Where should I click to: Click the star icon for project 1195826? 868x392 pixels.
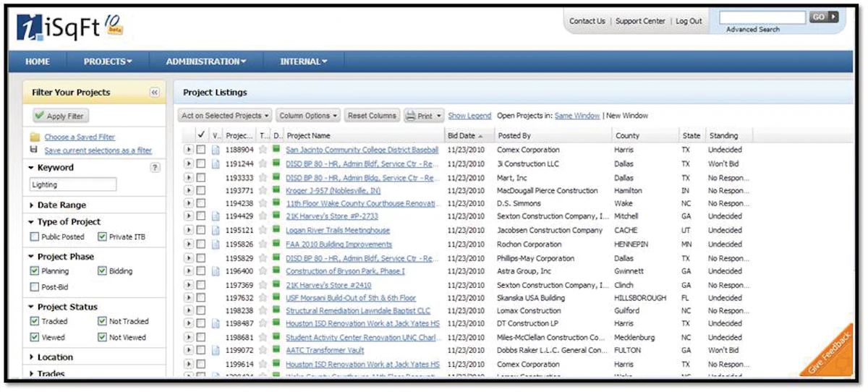click(263, 244)
